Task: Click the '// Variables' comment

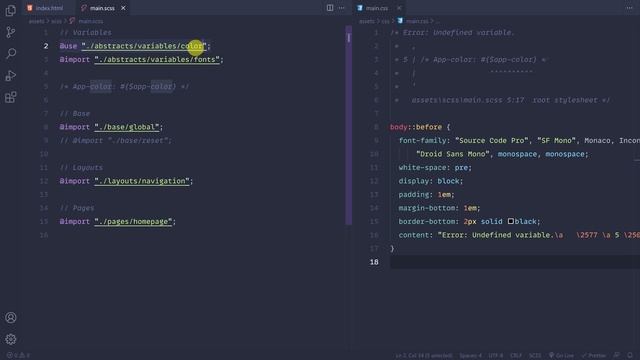Action: 85,33
